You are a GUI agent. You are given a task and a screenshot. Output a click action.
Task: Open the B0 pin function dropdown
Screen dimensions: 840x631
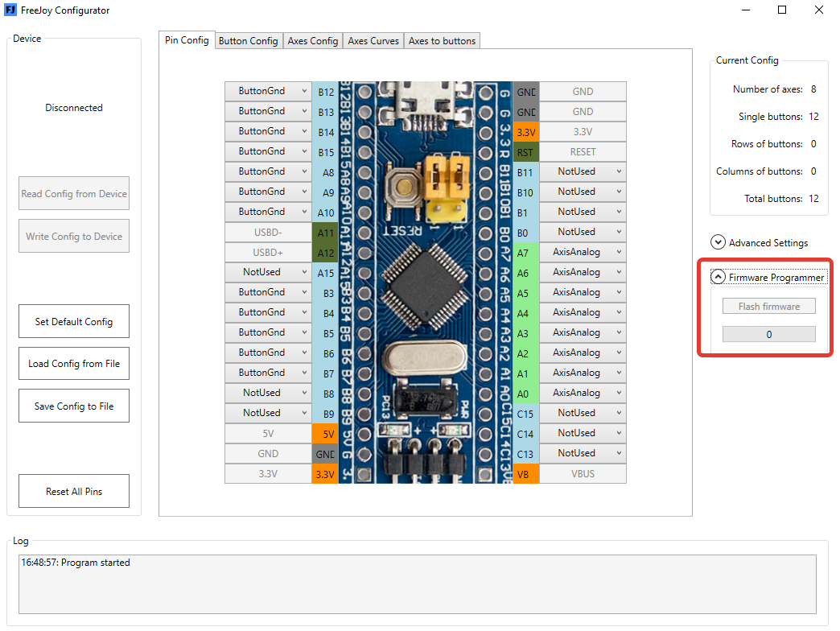583,232
